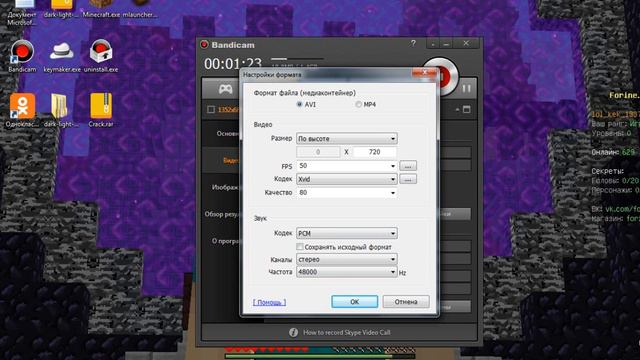640x360 pixels.
Task: Click the height field showing 720
Action: pos(374,152)
